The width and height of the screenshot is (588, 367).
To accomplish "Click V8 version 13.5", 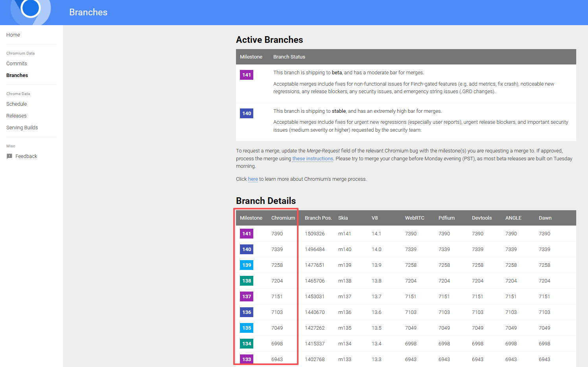I will click(x=376, y=328).
